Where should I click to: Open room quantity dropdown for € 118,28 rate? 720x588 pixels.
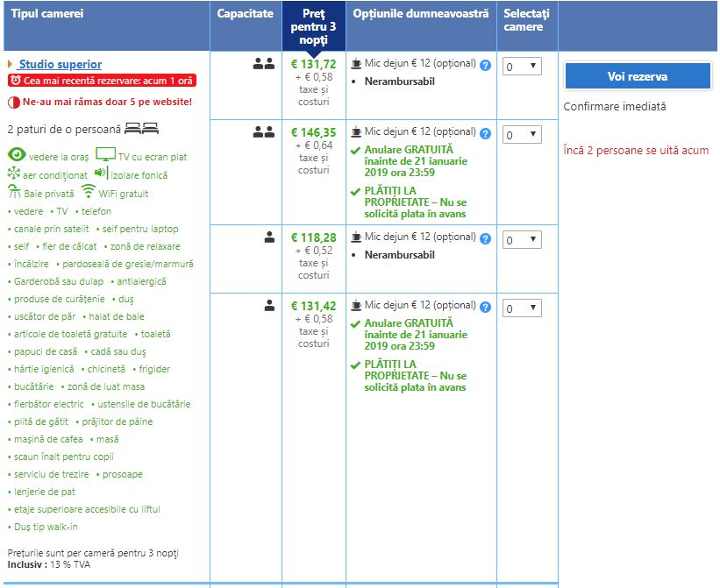(x=522, y=239)
